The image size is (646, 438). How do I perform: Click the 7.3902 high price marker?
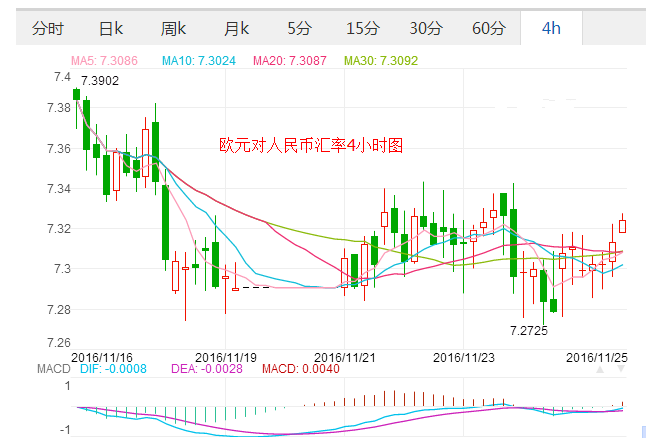[x=100, y=81]
